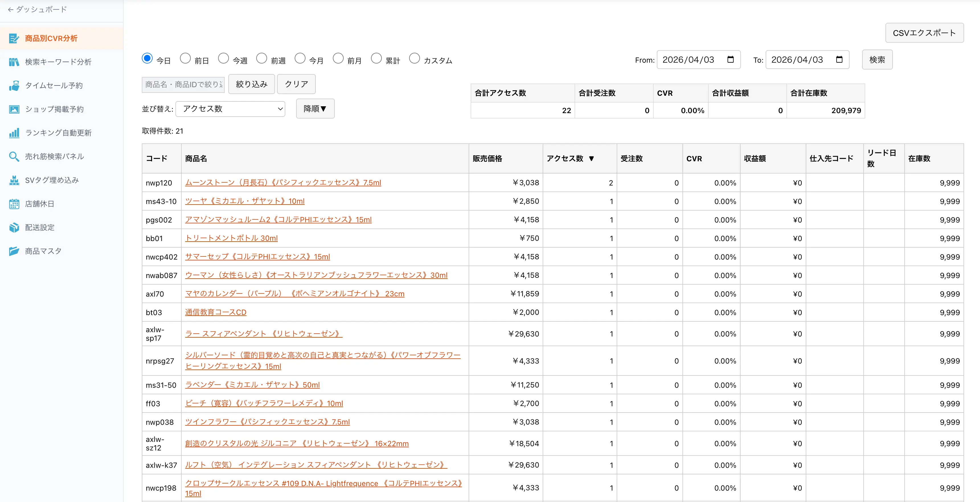Open ツインフラワー 7.5ml product link
The image size is (980, 502).
[x=267, y=422]
